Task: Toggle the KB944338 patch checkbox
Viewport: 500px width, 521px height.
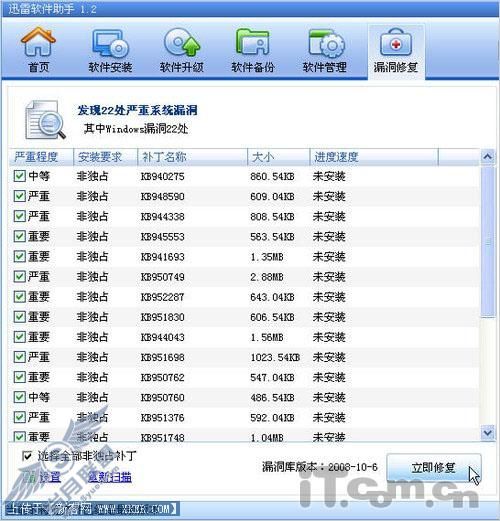Action: [x=20, y=216]
